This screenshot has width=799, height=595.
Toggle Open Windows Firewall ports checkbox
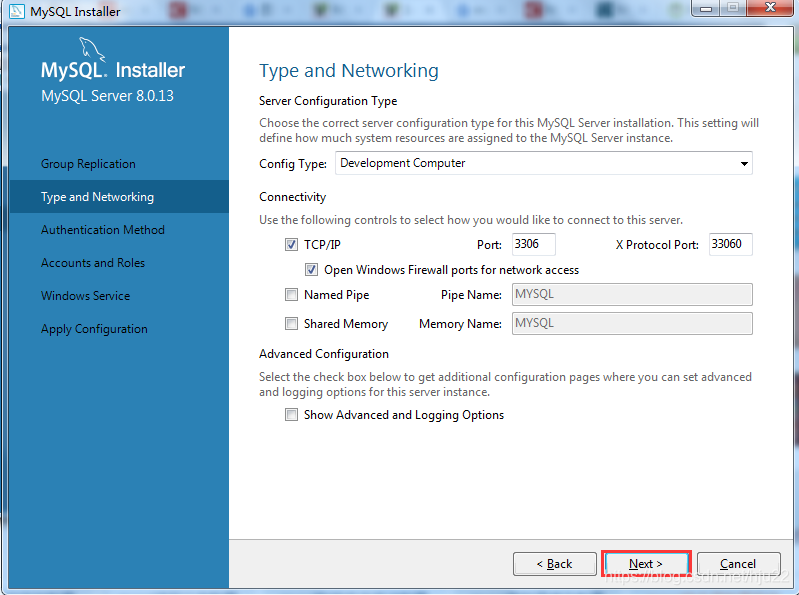point(311,269)
